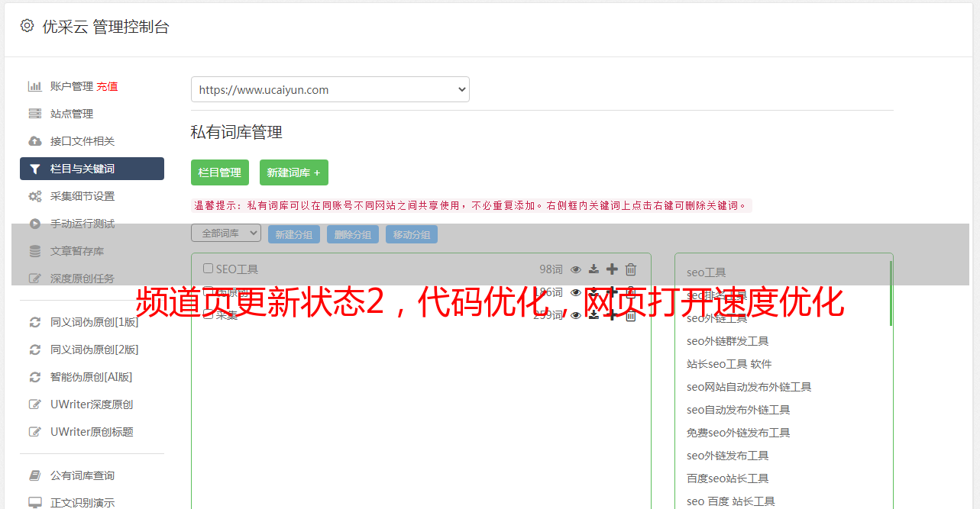
Task: Open UWriter原创标题 from the sidebar
Action: click(x=92, y=432)
